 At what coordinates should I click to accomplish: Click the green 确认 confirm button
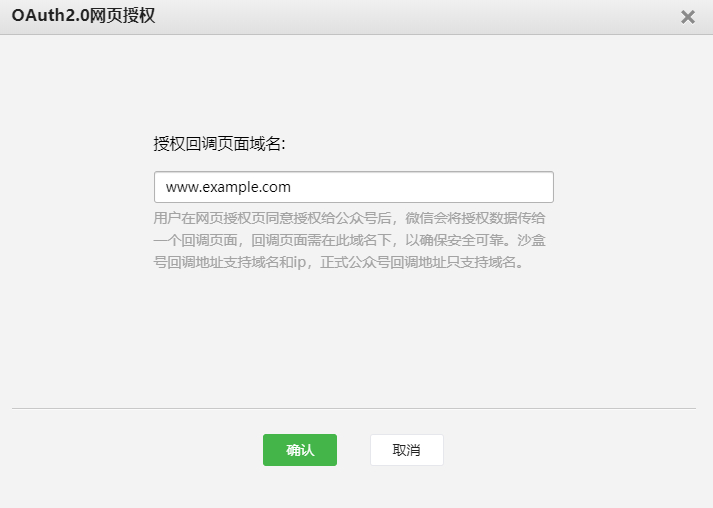[x=299, y=450]
